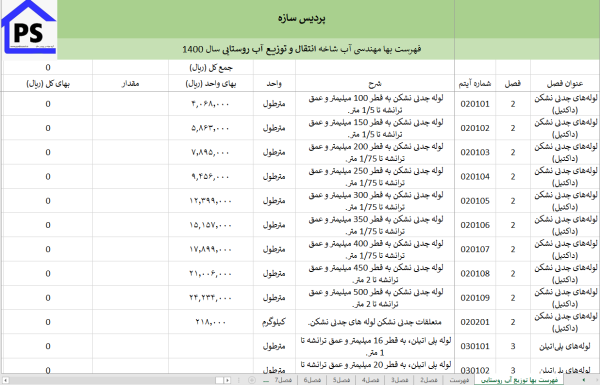This screenshot has width=600, height=385.
Task: Open the فصل2 sheet tab
Action: tap(429, 380)
